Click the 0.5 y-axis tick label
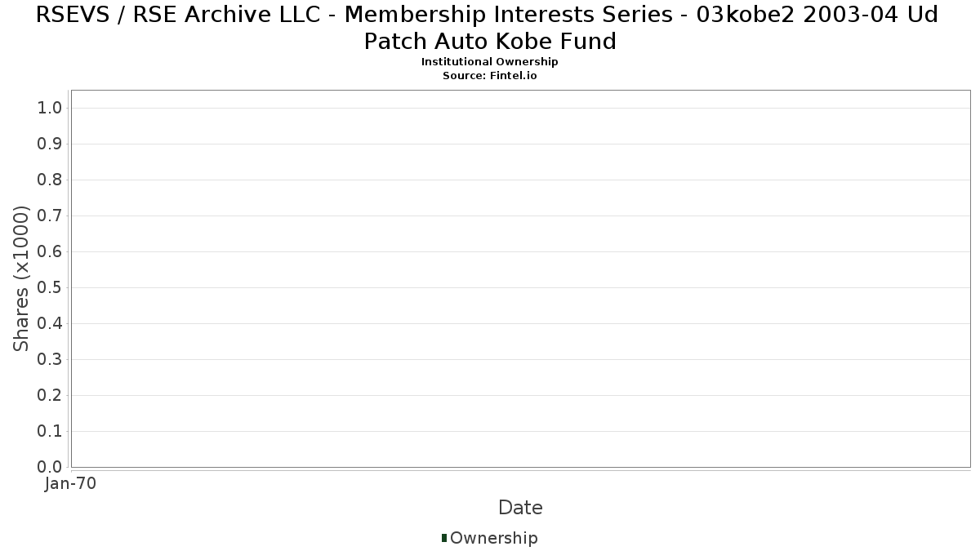Screen dimensions: 980x551 coord(51,288)
